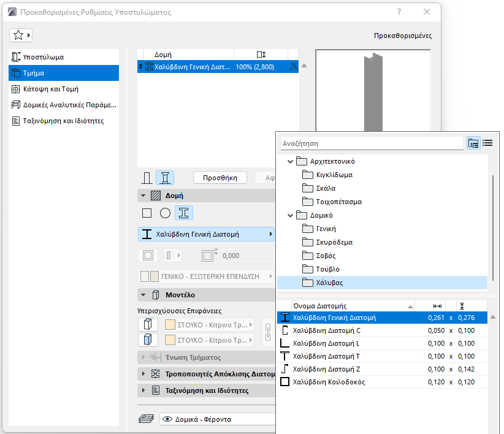Open second ΣΤΟΥΚΟ - Κίτρινο surface dropdown
Image resolution: width=504 pixels, height=434 pixels.
click(x=208, y=340)
